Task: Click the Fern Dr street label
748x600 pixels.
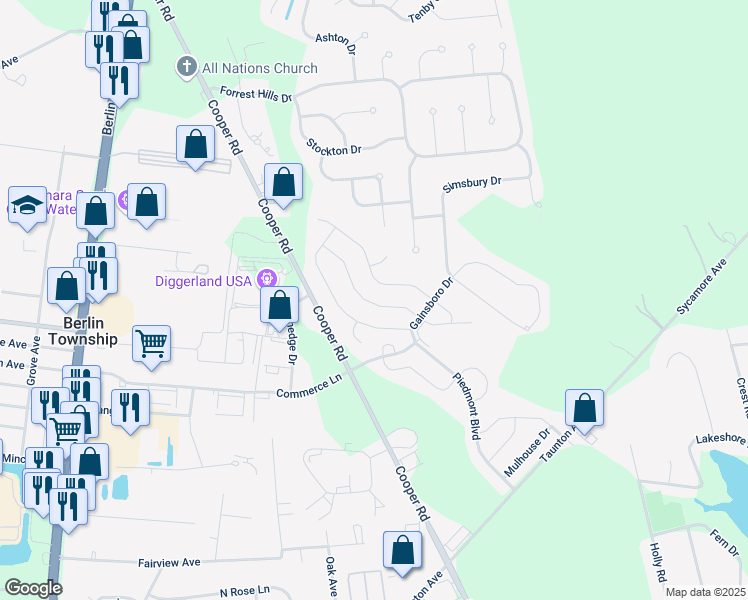Action: [x=724, y=542]
